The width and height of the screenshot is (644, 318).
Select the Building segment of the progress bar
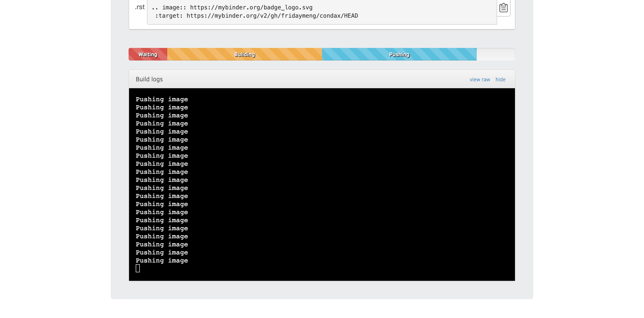tap(244, 54)
